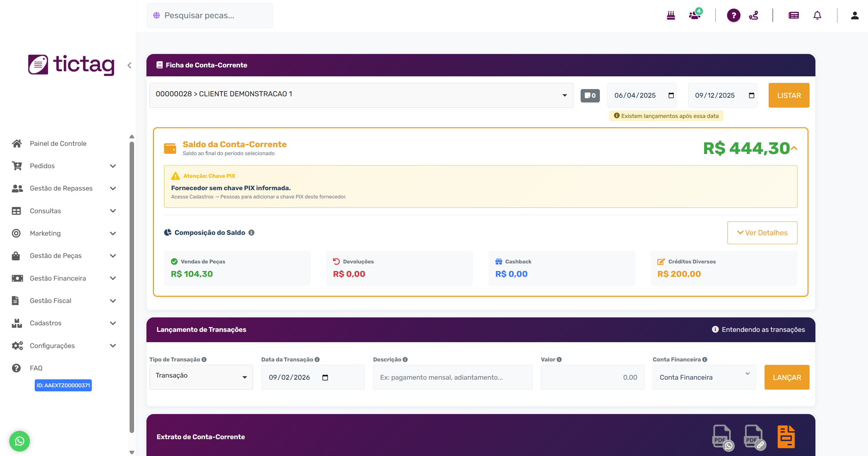Send PDF extract via WhatsApp icon
Screen dimensions: 868x456
pos(722,437)
